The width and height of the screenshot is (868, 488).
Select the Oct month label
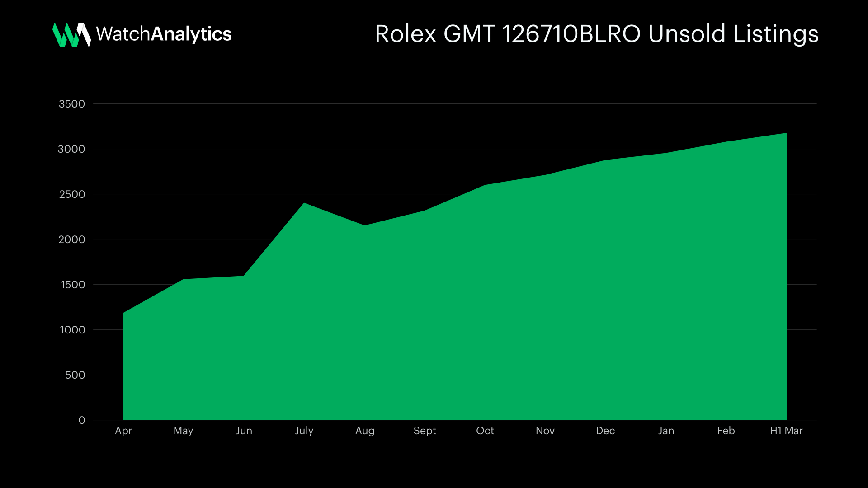click(x=485, y=431)
